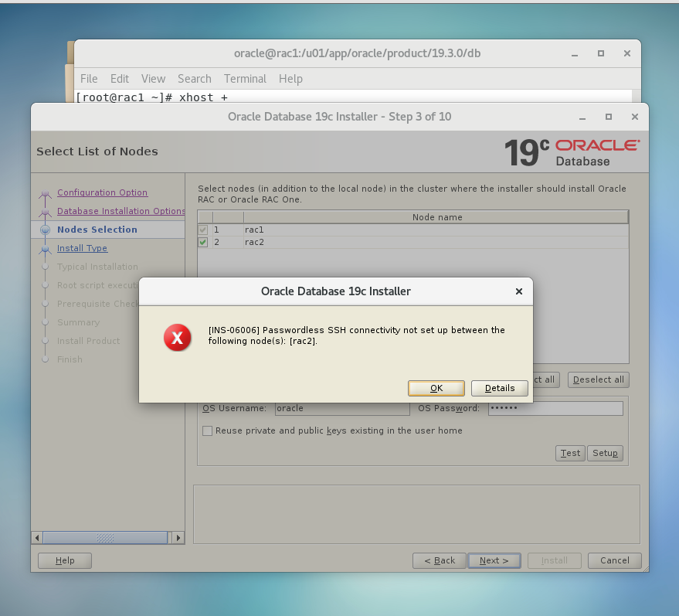
Task: Click the Node name column header
Action: tap(436, 217)
